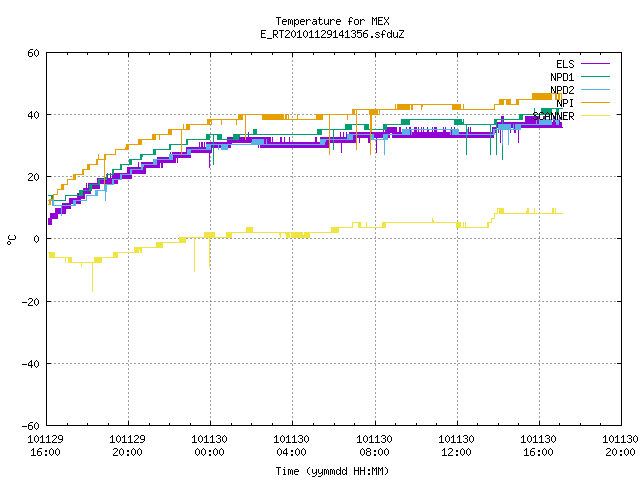Screen dimensions: 640x480
Task: Click the °C y-axis unit label
Action: [x=11, y=240]
